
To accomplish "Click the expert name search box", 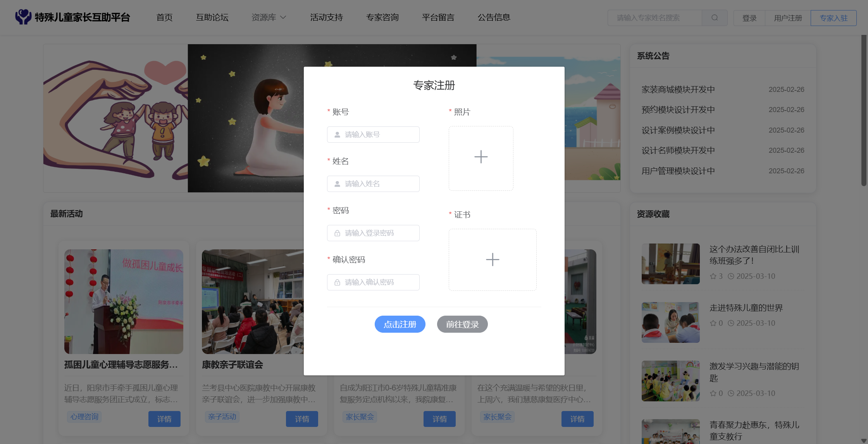I will click(655, 18).
